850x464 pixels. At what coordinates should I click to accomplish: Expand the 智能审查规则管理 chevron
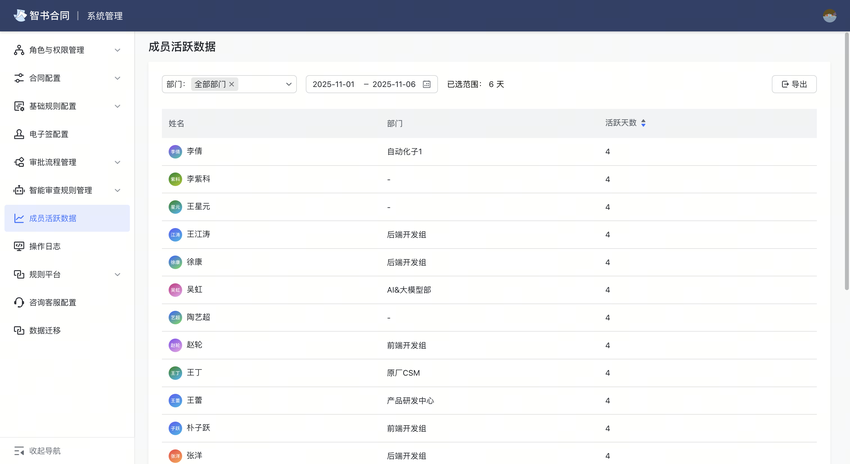pos(117,190)
